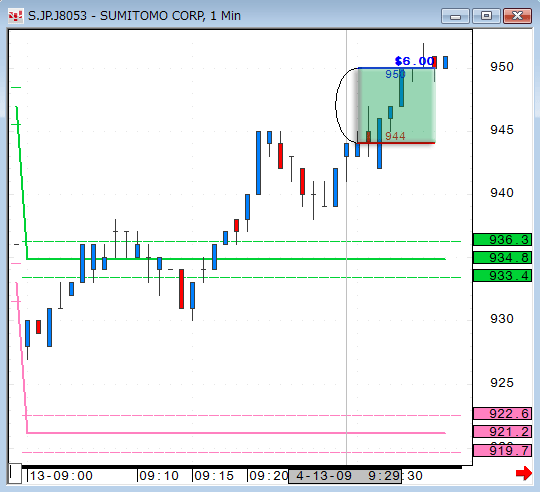
Task: Click the gray 4-13-09 9:29 cursor time box
Action: click(x=345, y=476)
